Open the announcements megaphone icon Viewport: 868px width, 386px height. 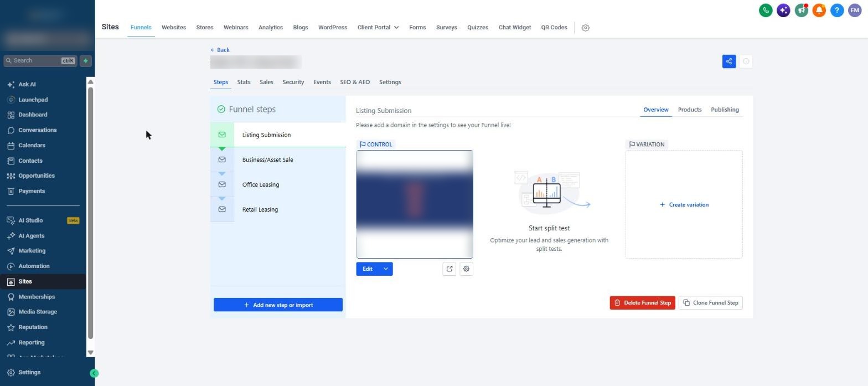coord(801,10)
